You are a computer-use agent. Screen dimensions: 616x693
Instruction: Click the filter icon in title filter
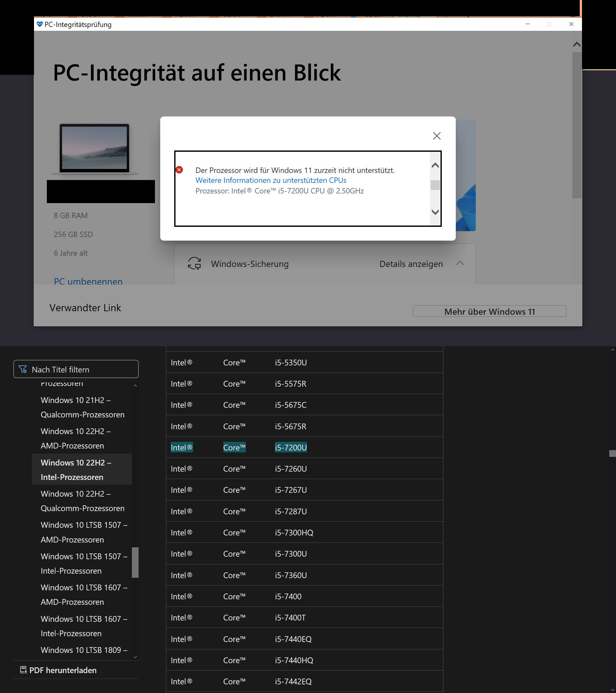coord(23,369)
